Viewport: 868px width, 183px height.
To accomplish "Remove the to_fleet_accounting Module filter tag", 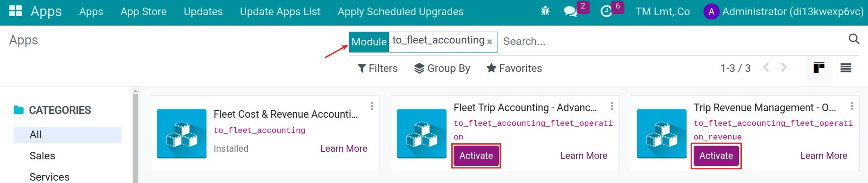I will click(490, 42).
